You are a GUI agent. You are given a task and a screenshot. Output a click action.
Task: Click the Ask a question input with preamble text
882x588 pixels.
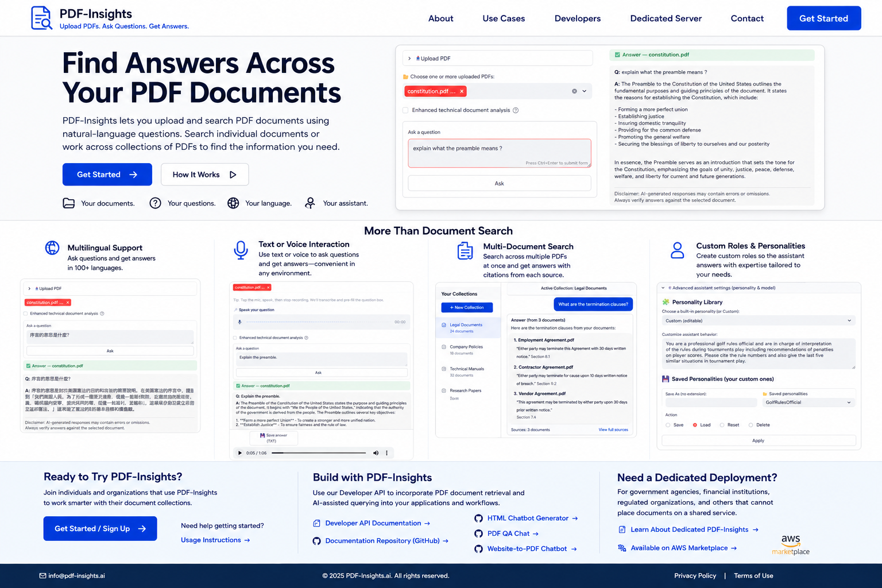click(500, 153)
